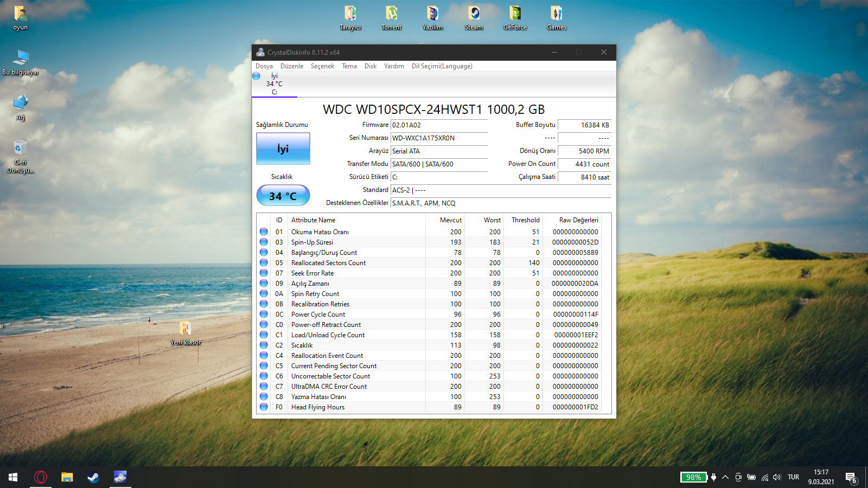Viewport: 868px width, 488px height.
Task: Click the 34 °C temperature button
Action: pos(283,196)
